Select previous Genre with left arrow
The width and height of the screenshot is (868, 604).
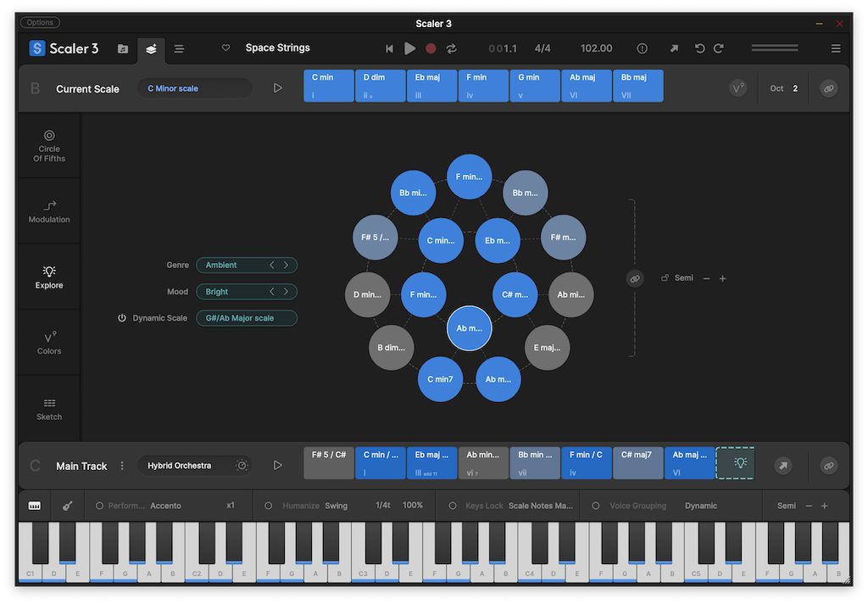[272, 265]
